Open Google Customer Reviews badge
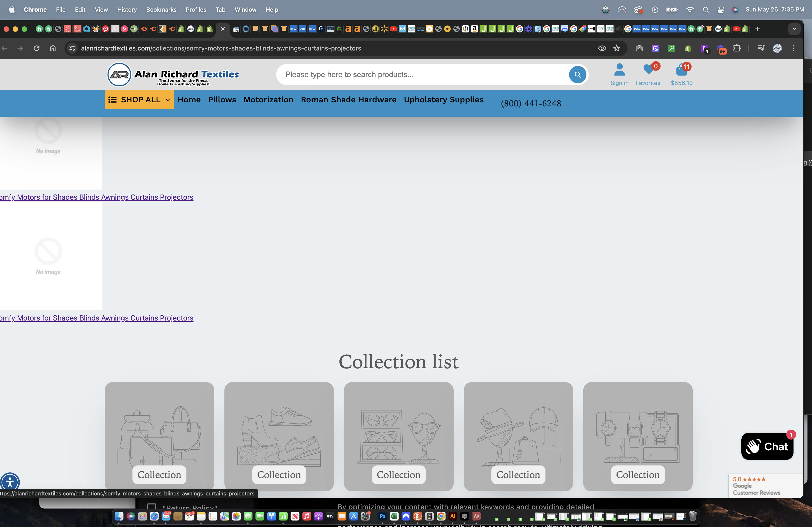Image resolution: width=812 pixels, height=527 pixels. (x=766, y=486)
